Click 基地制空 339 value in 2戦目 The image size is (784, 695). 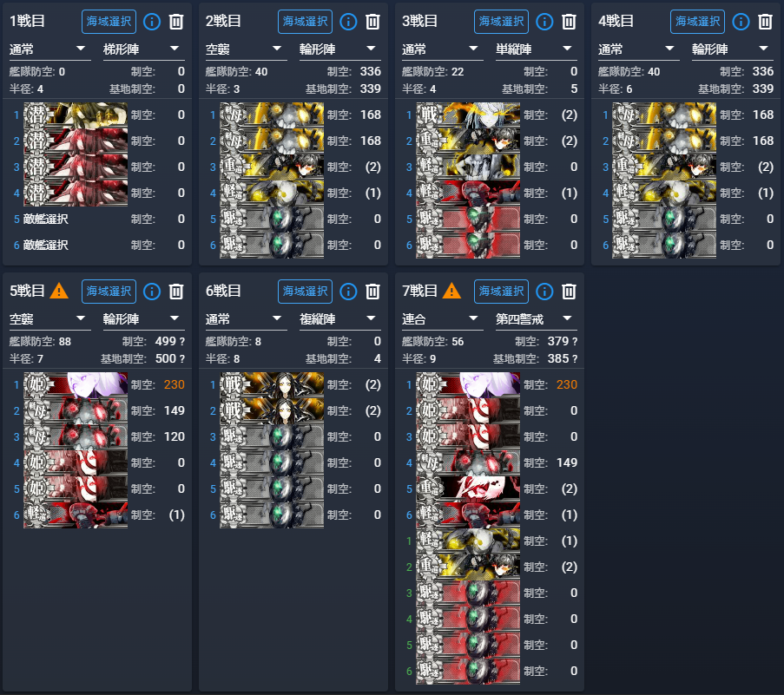point(371,89)
